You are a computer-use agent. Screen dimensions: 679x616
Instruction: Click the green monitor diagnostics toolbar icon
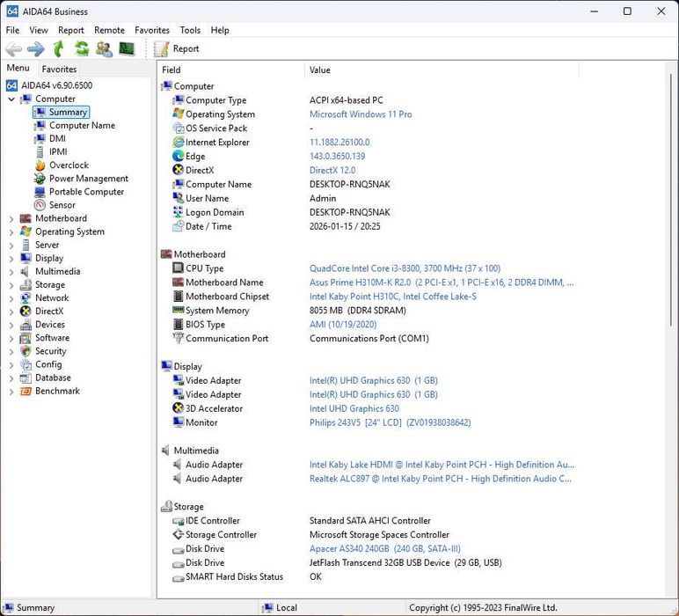(x=127, y=48)
